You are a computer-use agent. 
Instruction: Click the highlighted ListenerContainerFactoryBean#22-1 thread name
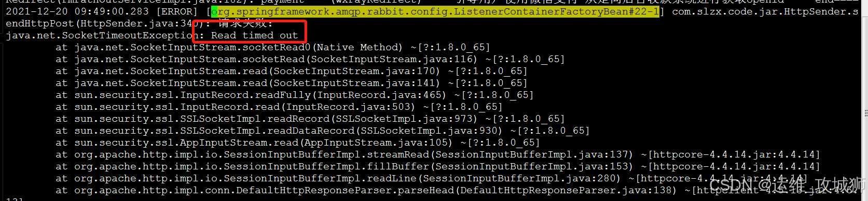coord(435,11)
